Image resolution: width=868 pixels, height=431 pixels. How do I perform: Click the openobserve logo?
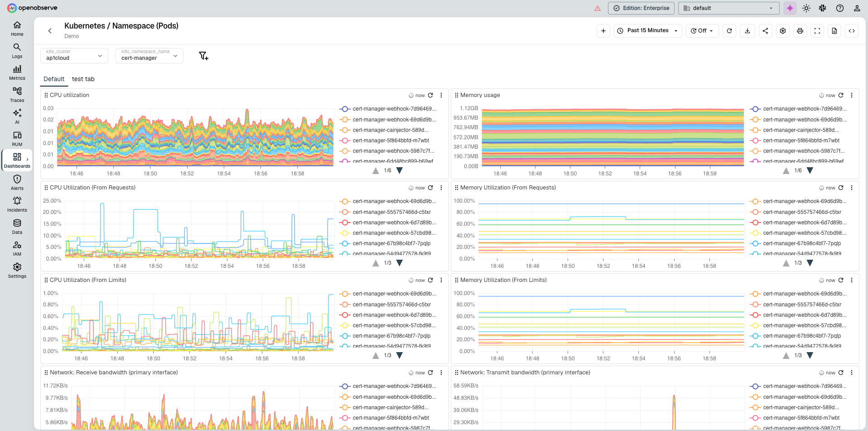(32, 8)
